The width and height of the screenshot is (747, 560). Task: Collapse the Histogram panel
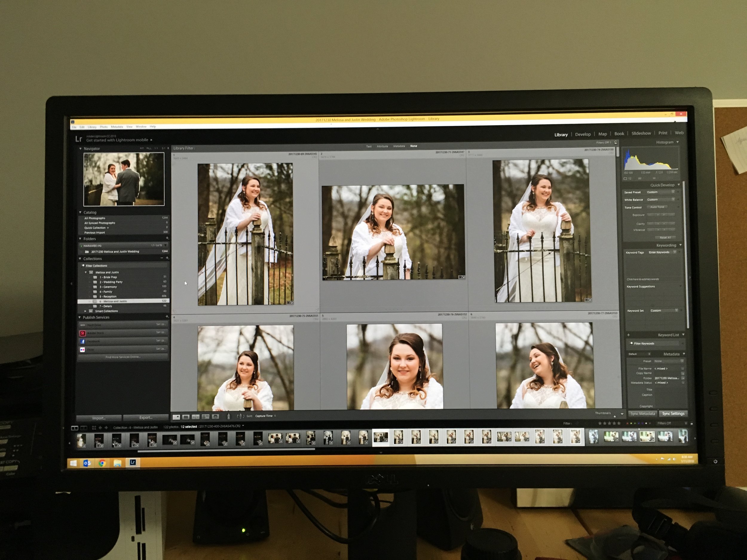tap(677, 142)
